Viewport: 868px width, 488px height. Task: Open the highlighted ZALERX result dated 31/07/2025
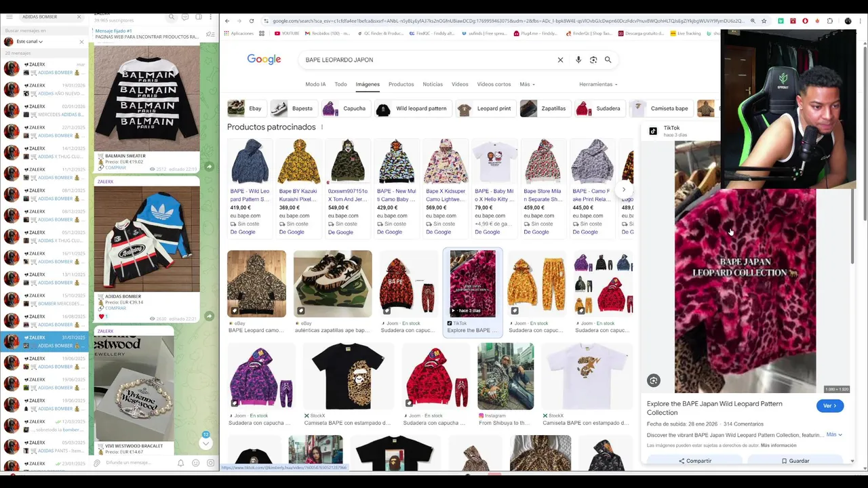[44, 342]
